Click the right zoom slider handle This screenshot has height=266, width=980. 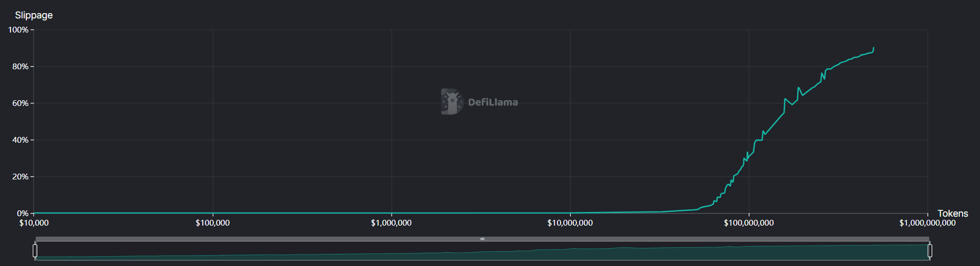930,251
